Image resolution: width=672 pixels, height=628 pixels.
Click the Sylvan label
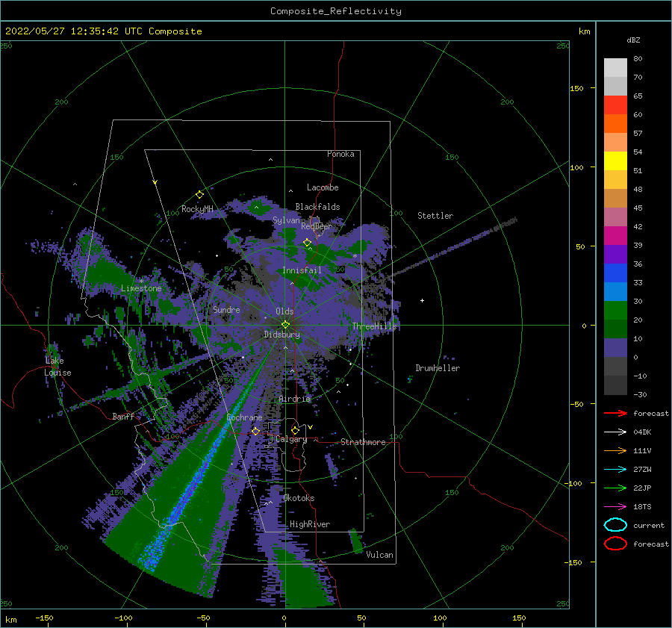pyautogui.click(x=286, y=220)
